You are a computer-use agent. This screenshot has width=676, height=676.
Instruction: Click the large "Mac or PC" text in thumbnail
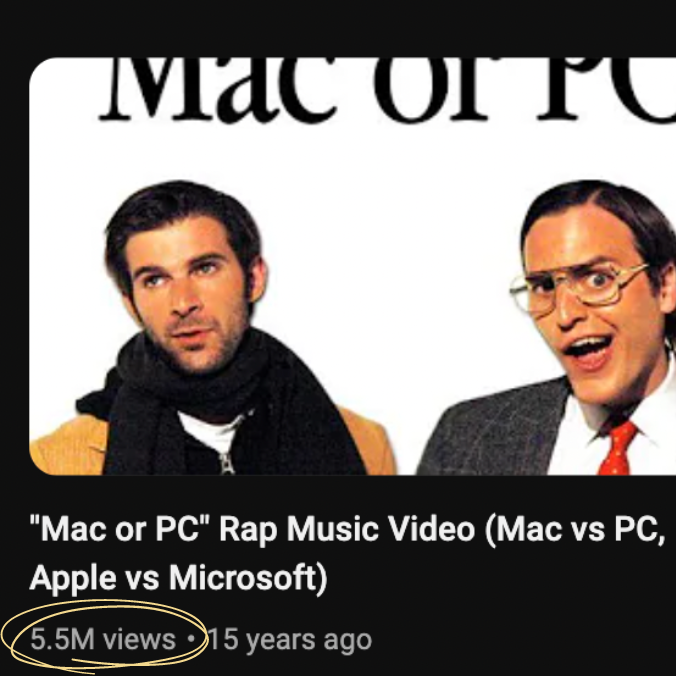pos(386,89)
